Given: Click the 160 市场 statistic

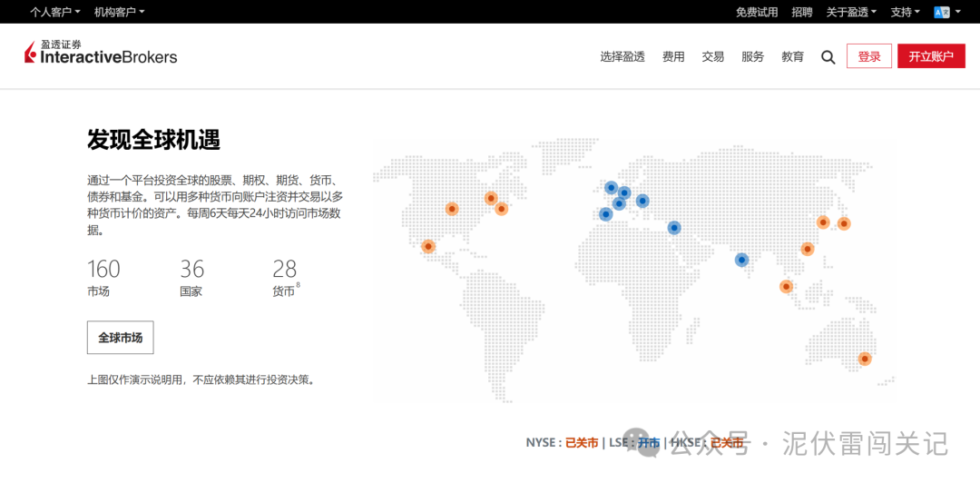Looking at the screenshot, I should 103,278.
